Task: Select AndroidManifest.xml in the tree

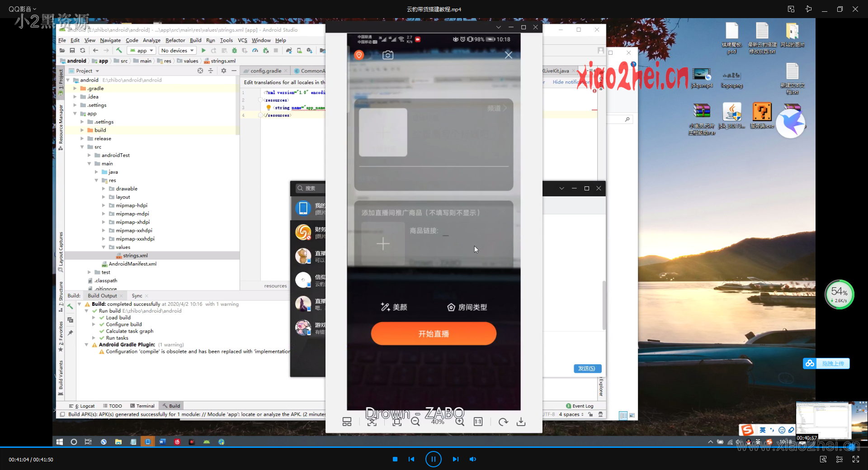Action: tap(132, 264)
